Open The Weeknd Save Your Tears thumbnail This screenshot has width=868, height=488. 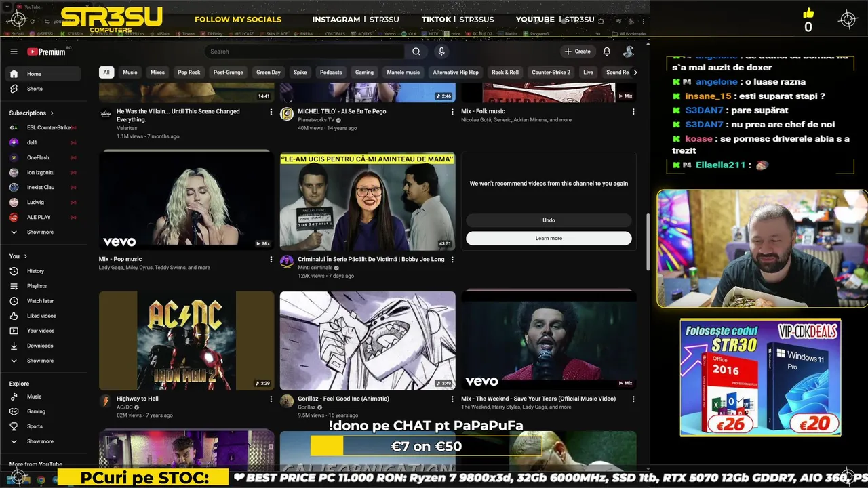click(x=549, y=341)
